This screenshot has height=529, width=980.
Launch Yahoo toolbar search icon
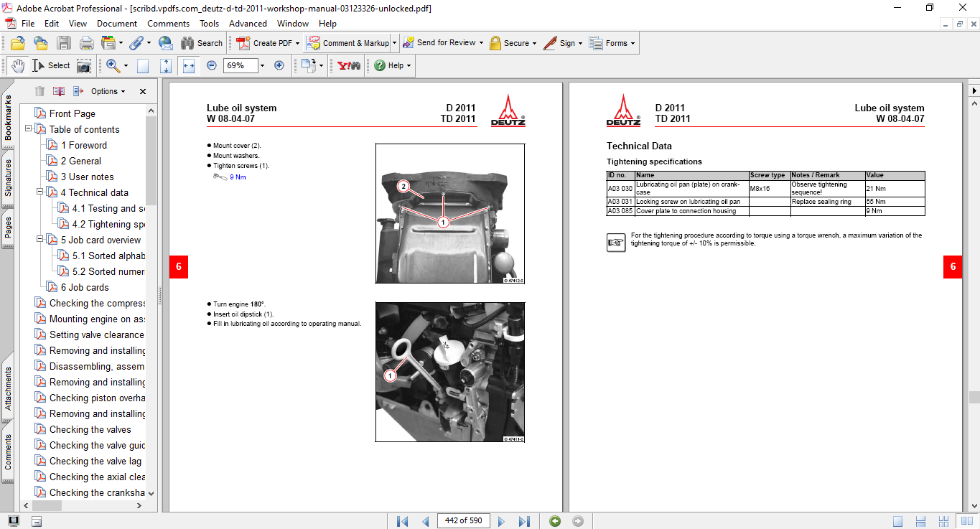[x=347, y=65]
